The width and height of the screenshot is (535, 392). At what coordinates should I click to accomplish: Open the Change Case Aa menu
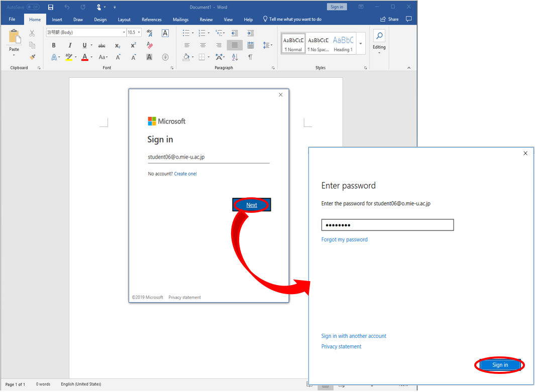(102, 57)
